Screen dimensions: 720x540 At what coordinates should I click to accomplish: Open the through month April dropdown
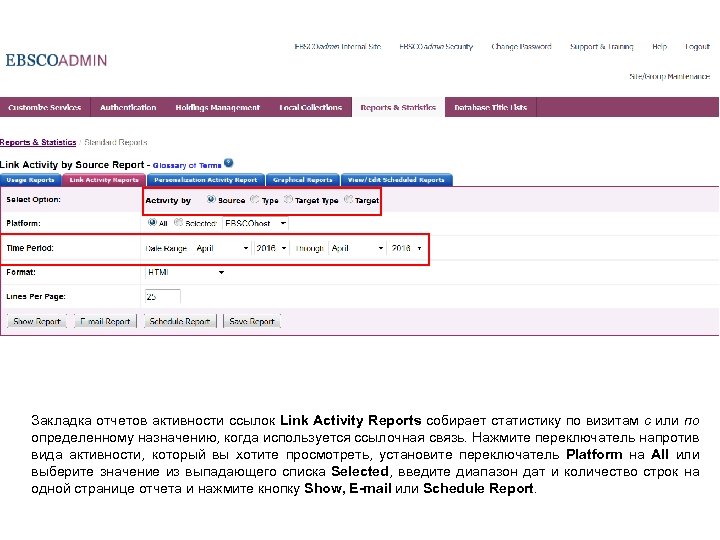[x=357, y=248]
